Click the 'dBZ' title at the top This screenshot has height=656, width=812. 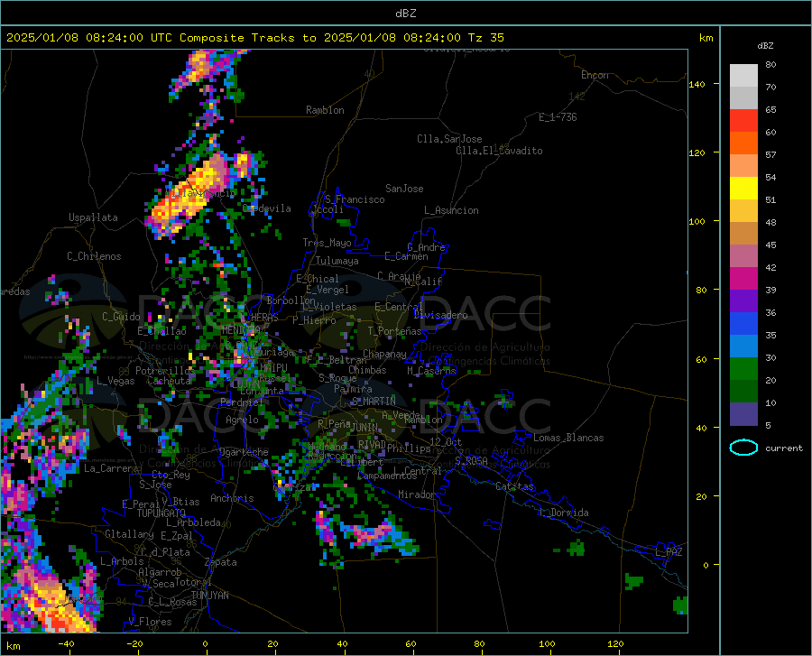point(405,14)
